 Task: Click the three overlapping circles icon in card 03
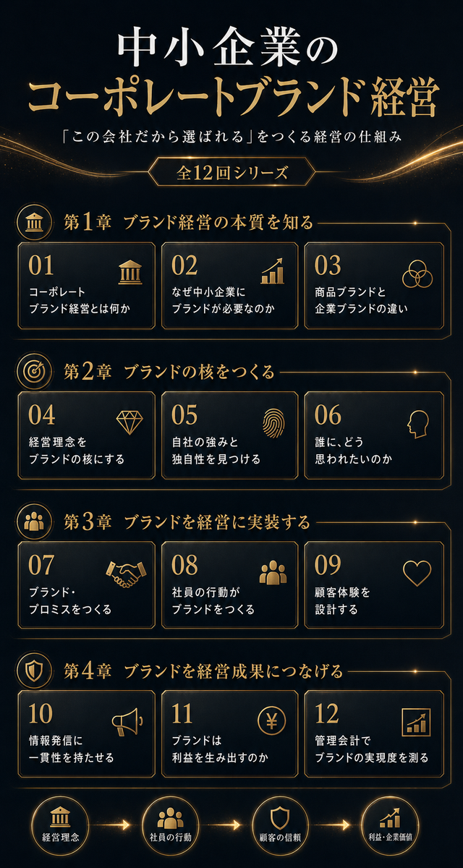(417, 273)
